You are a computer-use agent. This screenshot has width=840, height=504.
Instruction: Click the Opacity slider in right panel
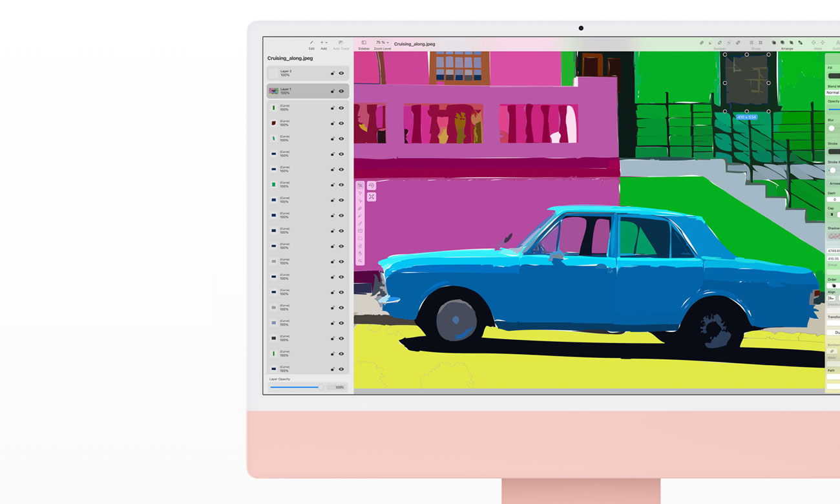834,109
